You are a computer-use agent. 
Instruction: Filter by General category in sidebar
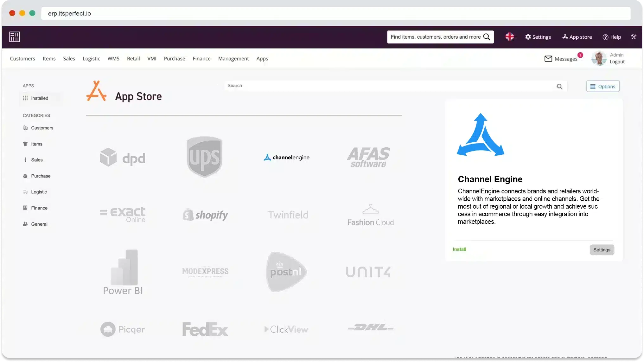click(x=35, y=224)
